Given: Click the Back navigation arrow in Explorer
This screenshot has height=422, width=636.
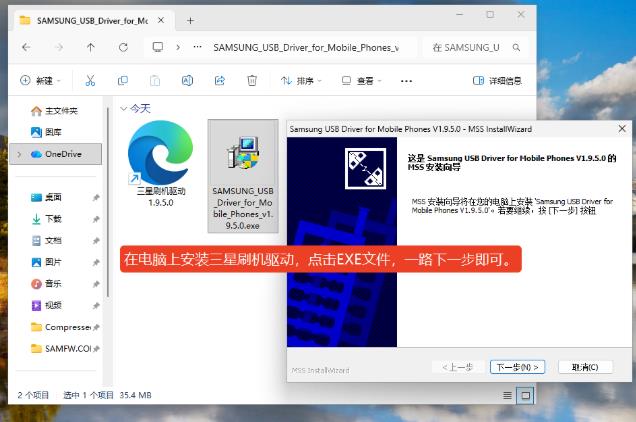Looking at the screenshot, I should coord(26,47).
